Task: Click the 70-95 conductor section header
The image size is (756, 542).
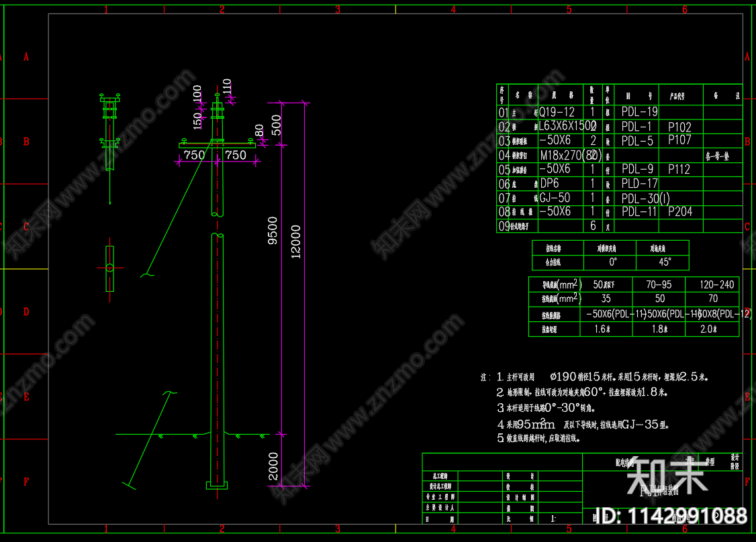Action: pyautogui.click(x=659, y=284)
